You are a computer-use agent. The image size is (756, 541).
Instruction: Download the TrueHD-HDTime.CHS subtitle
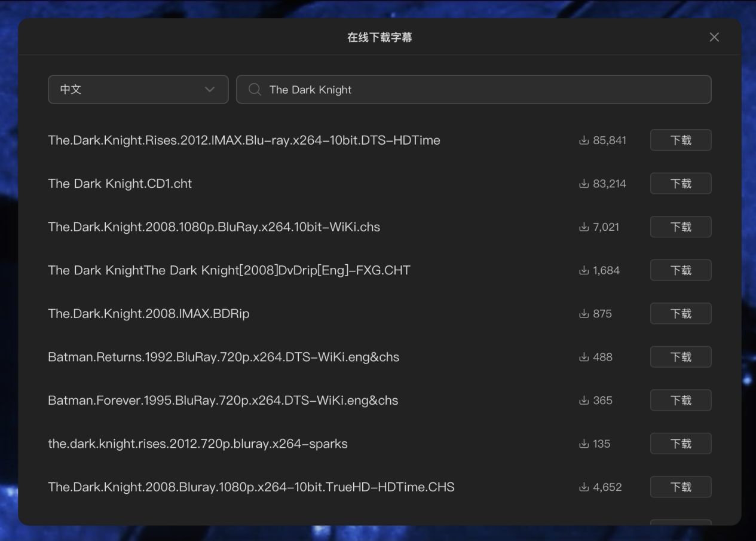[681, 487]
